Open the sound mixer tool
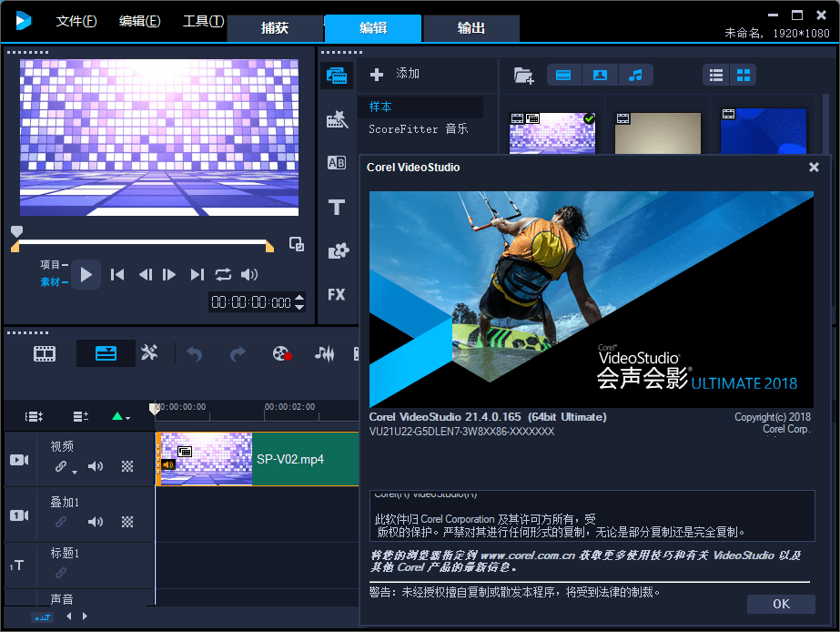 point(325,353)
